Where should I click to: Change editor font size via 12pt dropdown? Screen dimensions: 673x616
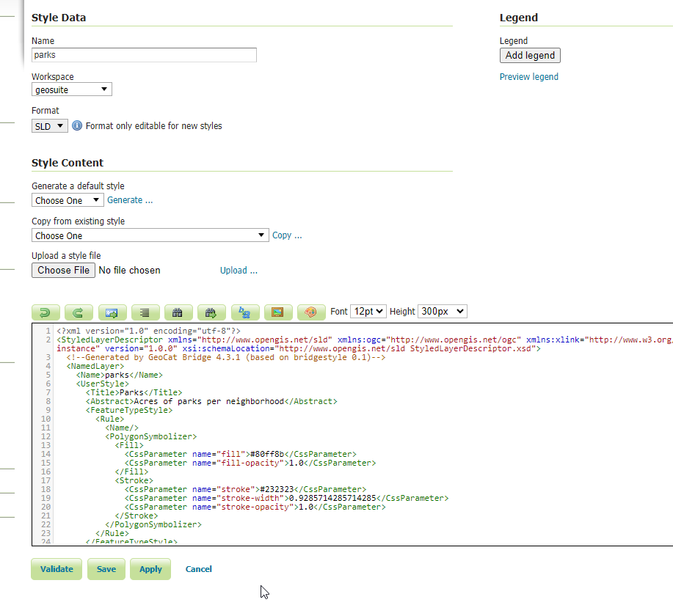[368, 312]
